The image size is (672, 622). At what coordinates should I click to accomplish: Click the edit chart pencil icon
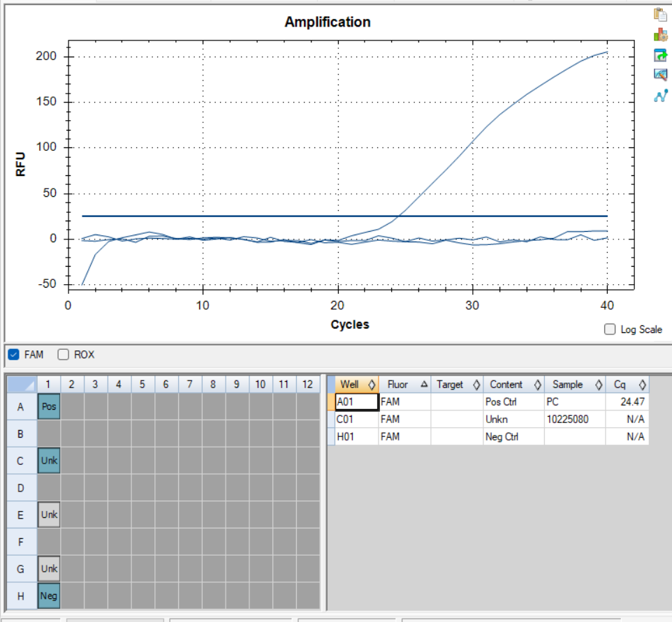pos(659,75)
